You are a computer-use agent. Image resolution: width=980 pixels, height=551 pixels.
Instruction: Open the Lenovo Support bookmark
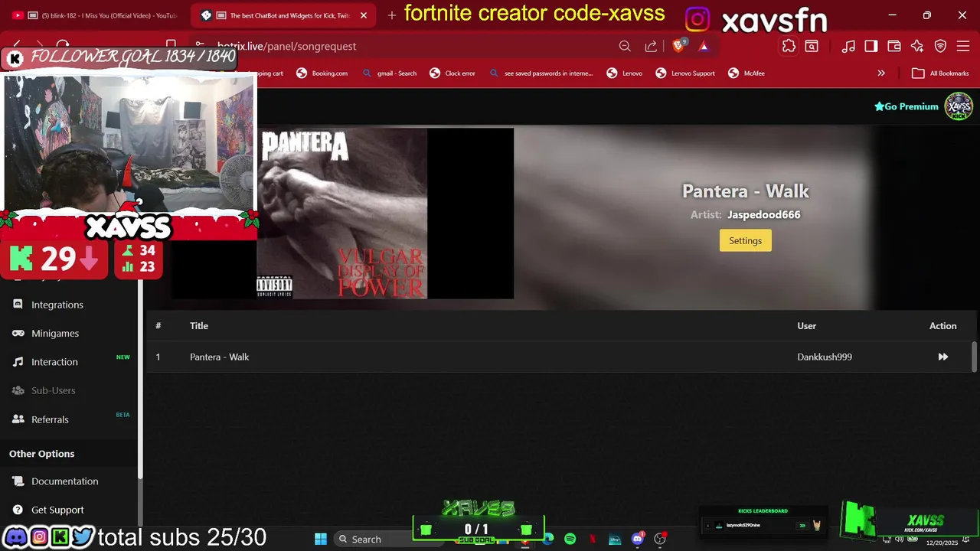point(685,73)
